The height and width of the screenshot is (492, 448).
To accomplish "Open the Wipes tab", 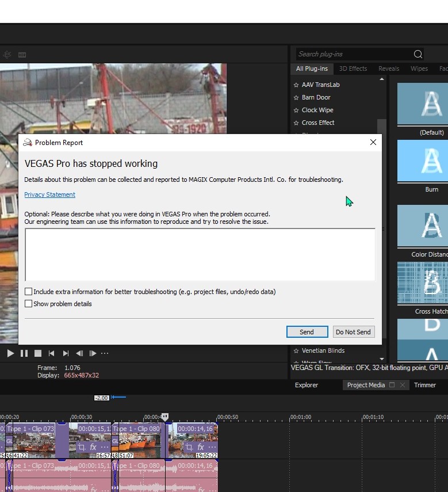I will [419, 68].
